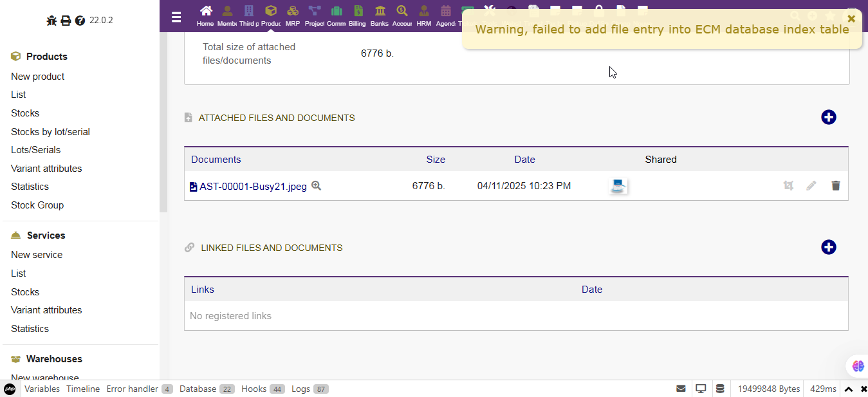Click the Billing module icon
The width and height of the screenshot is (868, 397).
point(358,12)
